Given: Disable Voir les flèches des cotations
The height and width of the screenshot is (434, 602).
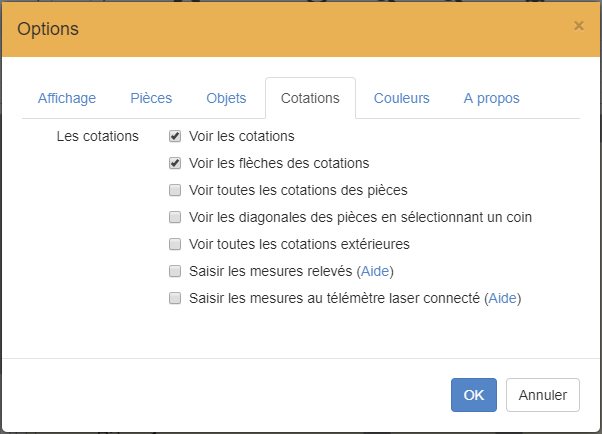Looking at the screenshot, I should [175, 163].
